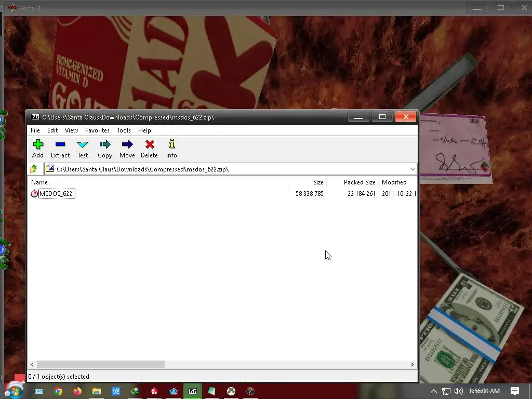The width and height of the screenshot is (532, 399).
Task: Click the 8:56:00 AM clock
Action: 485,391
